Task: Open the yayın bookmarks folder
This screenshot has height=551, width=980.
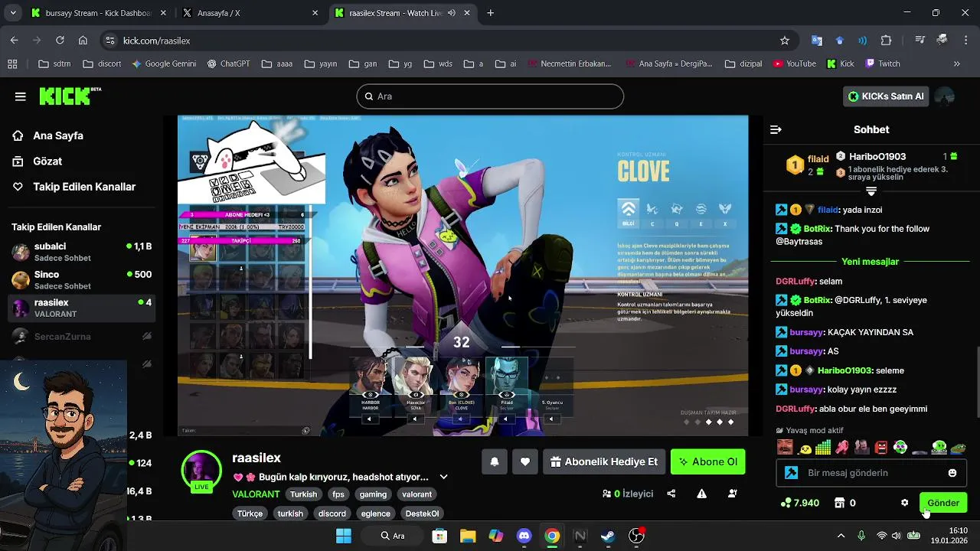Action: tap(321, 64)
